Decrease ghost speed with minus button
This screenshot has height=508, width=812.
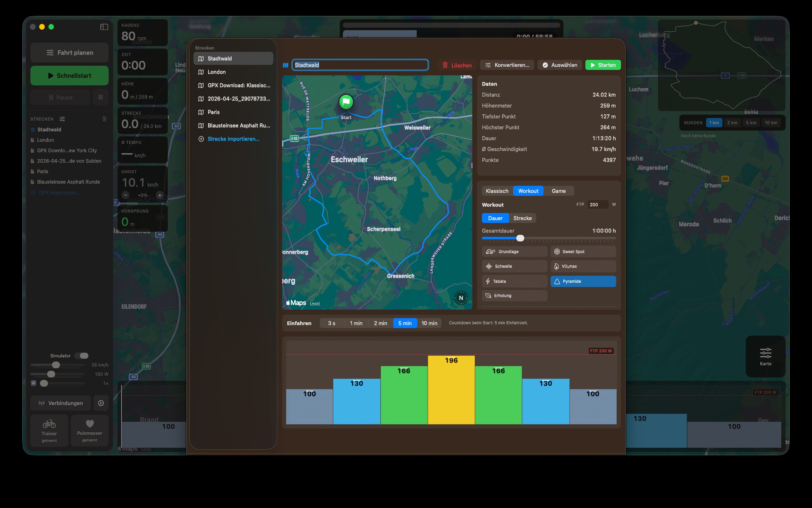pos(125,195)
